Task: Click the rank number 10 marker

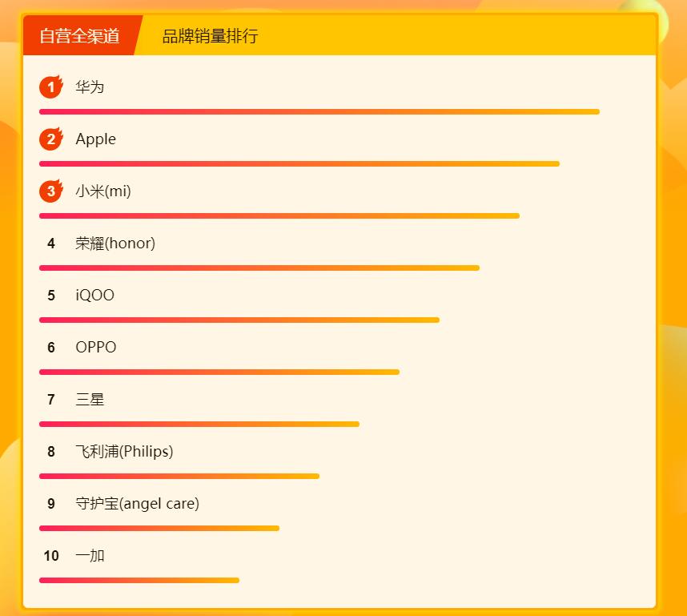Action: 51,556
